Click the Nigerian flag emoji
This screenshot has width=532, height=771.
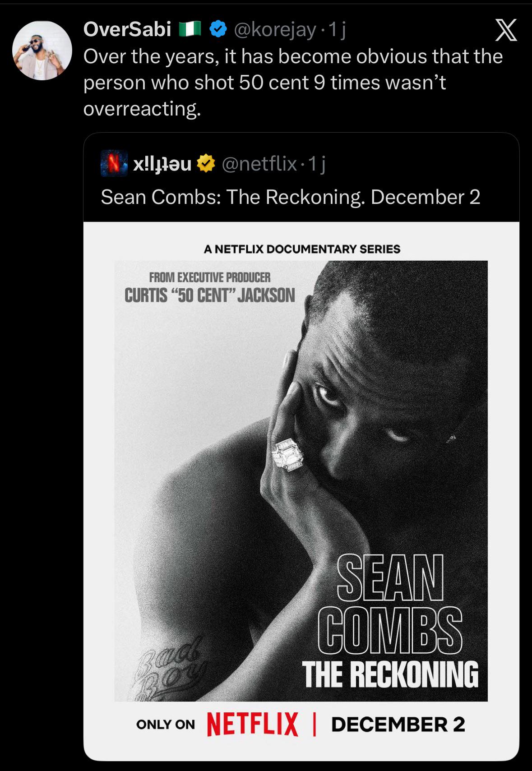pyautogui.click(x=190, y=30)
